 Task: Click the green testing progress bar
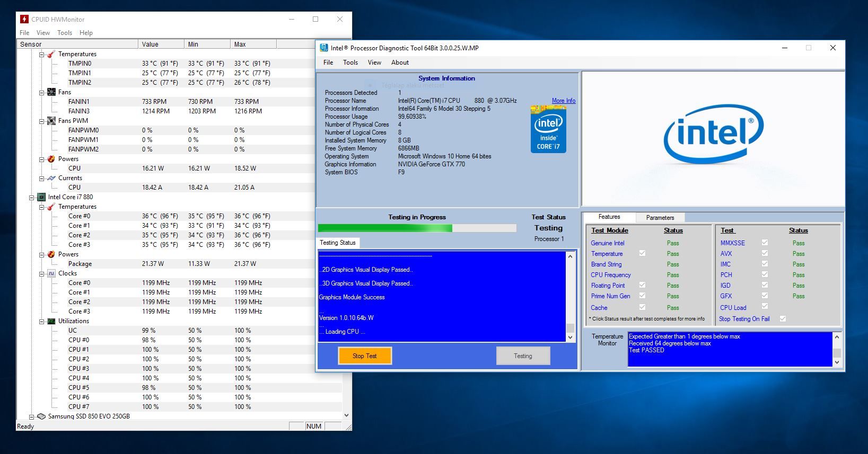pos(417,228)
